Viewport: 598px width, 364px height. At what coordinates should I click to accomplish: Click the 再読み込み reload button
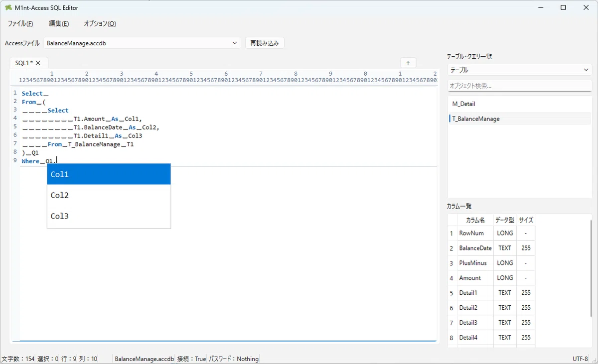[x=265, y=43]
